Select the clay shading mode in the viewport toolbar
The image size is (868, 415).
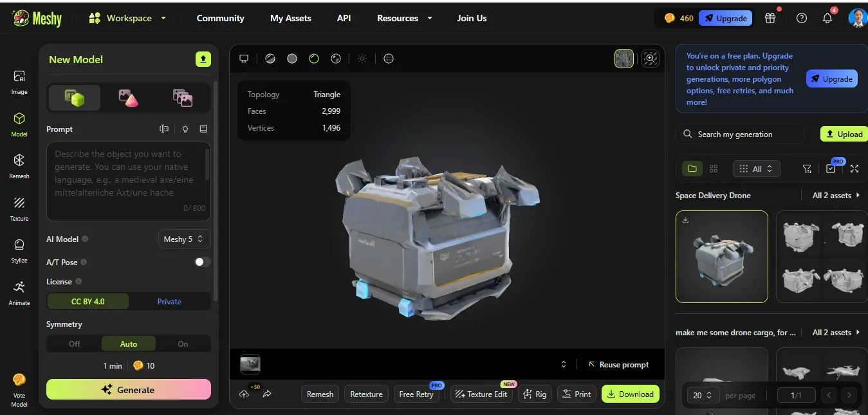(x=291, y=59)
